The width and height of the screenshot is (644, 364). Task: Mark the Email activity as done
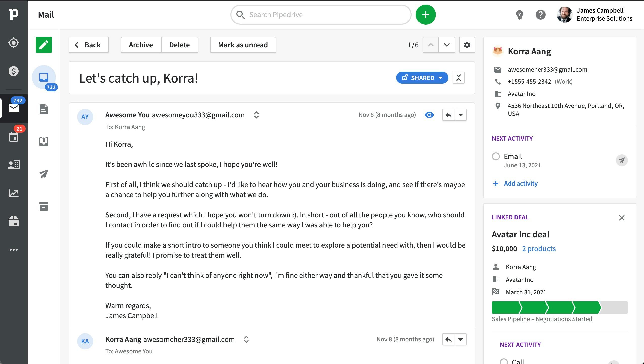pos(496,156)
